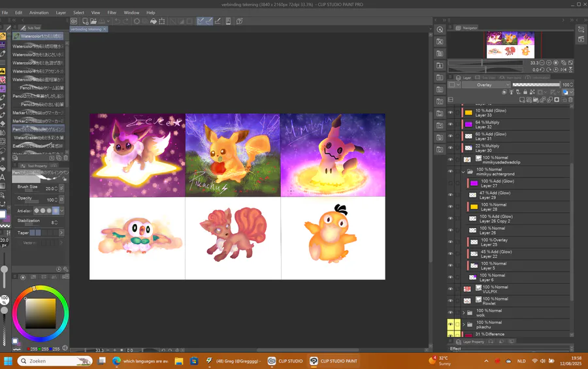The image size is (588, 369).
Task: Click the Navigator zoom slider
Action: [485, 63]
